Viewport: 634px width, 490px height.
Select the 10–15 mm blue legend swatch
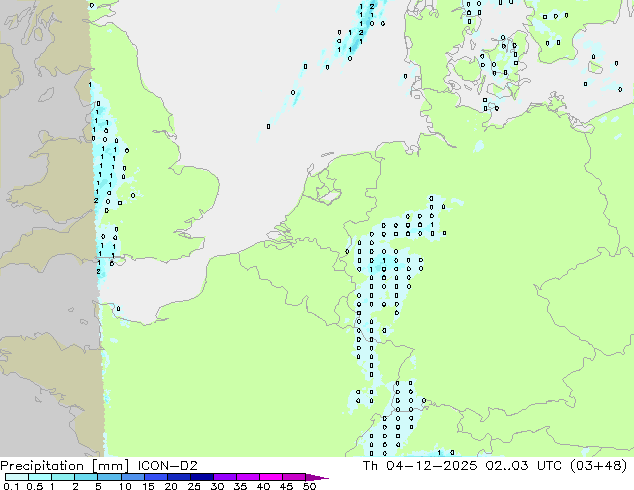click(x=132, y=477)
